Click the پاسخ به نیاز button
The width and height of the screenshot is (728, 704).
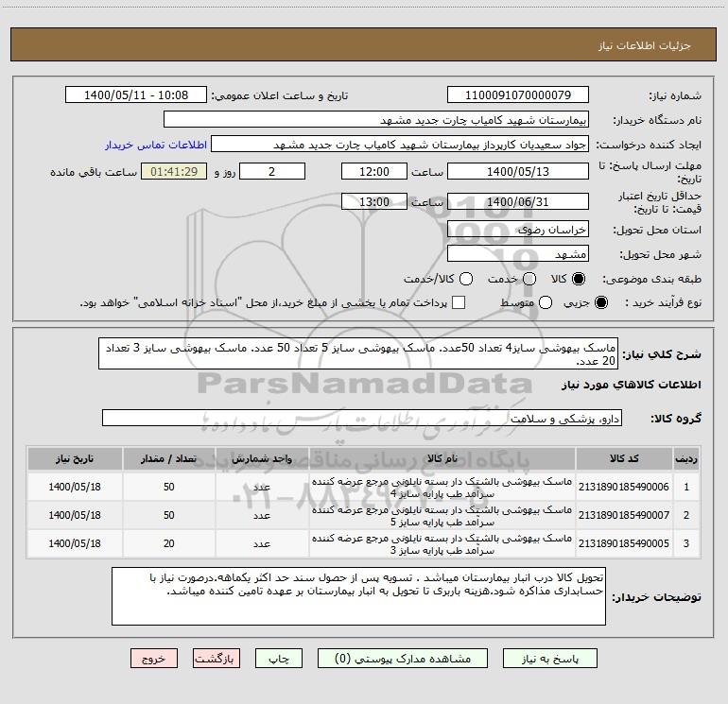549,659
